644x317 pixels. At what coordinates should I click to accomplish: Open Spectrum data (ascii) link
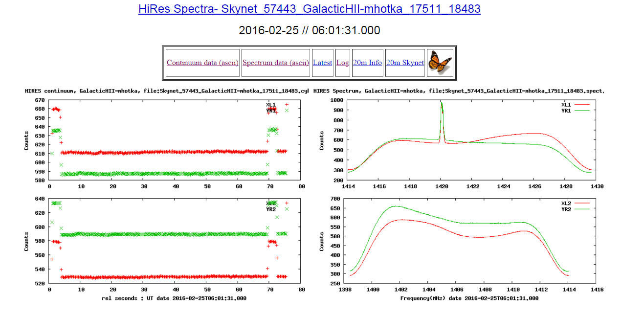pyautogui.click(x=276, y=63)
